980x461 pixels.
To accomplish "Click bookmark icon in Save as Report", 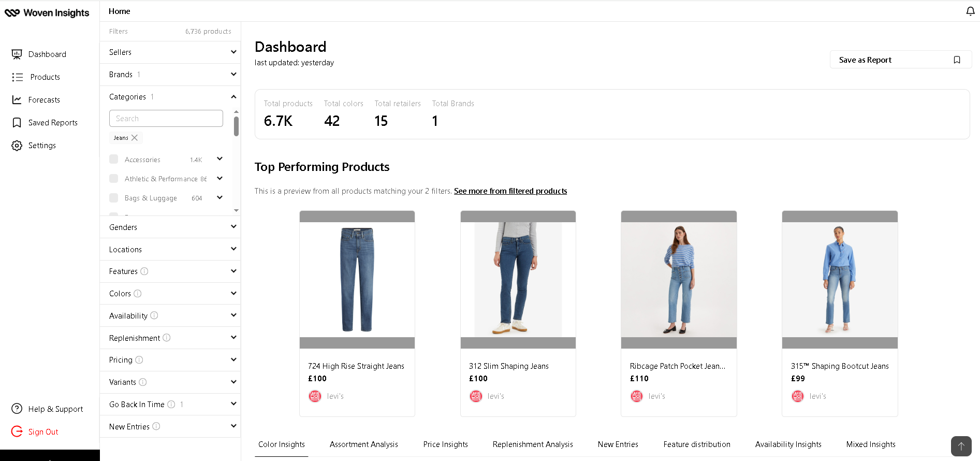I will coord(957,60).
